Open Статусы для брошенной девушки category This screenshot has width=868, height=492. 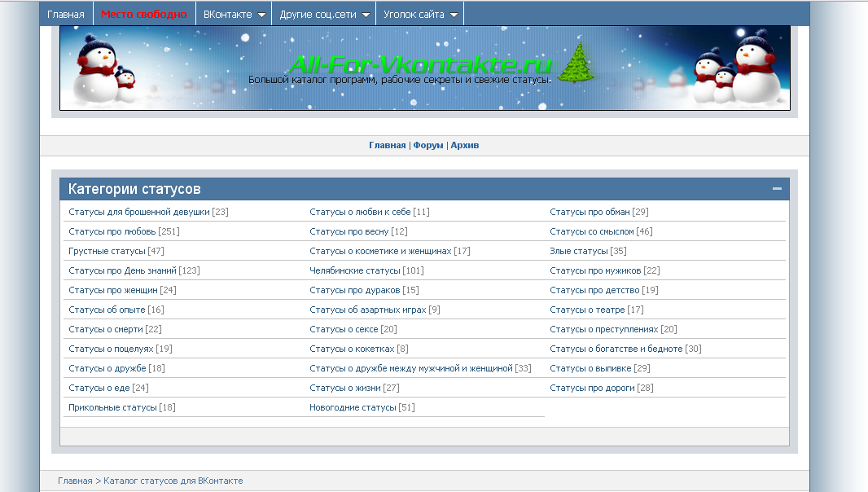pos(139,212)
